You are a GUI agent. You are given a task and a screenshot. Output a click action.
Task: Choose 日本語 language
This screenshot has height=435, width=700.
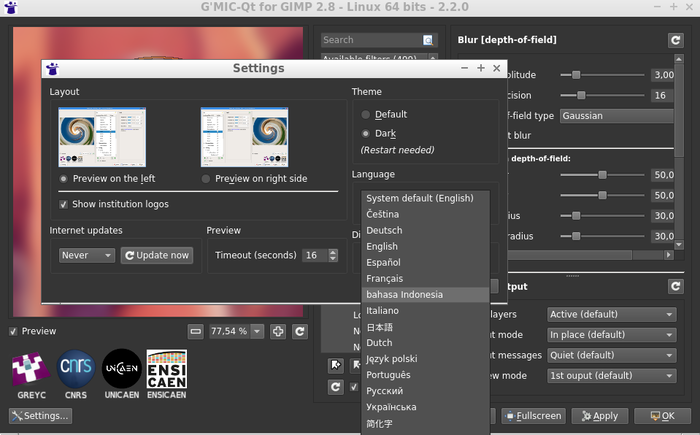pyautogui.click(x=425, y=327)
